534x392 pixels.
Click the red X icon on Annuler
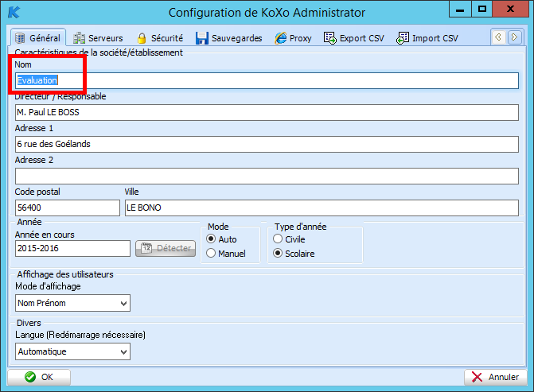(x=477, y=377)
